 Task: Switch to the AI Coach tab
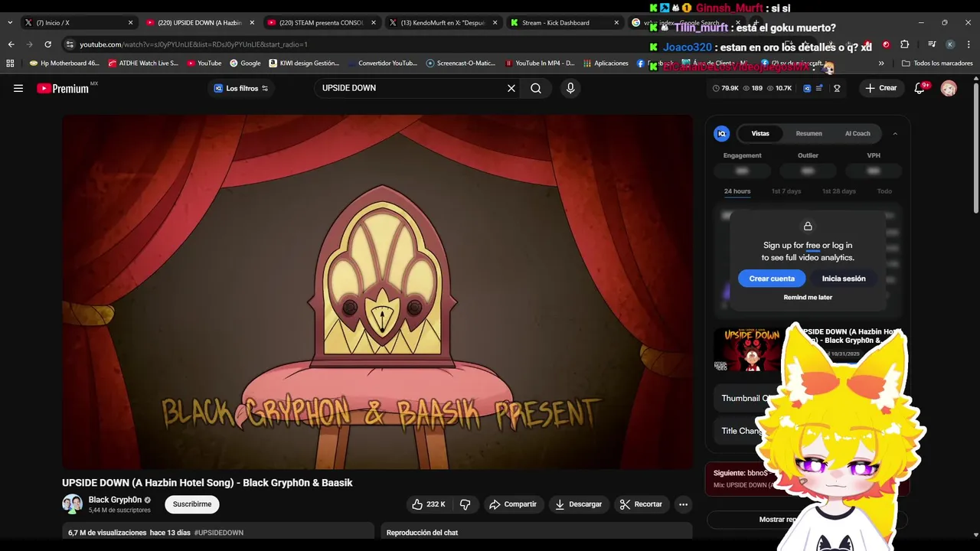coord(857,133)
